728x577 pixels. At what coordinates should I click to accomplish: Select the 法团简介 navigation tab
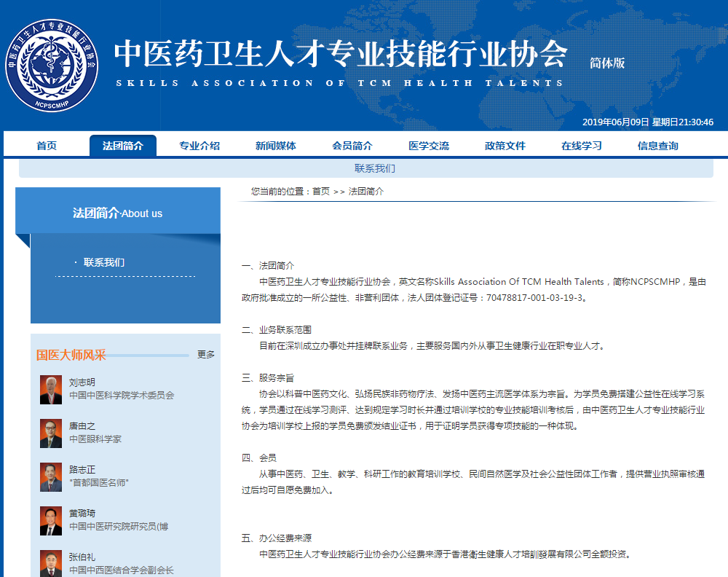point(123,146)
